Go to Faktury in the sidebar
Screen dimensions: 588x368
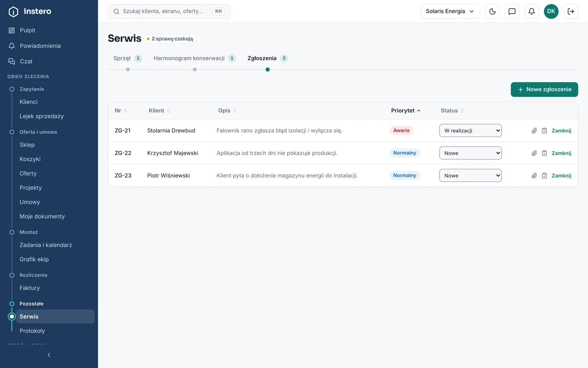point(29,288)
